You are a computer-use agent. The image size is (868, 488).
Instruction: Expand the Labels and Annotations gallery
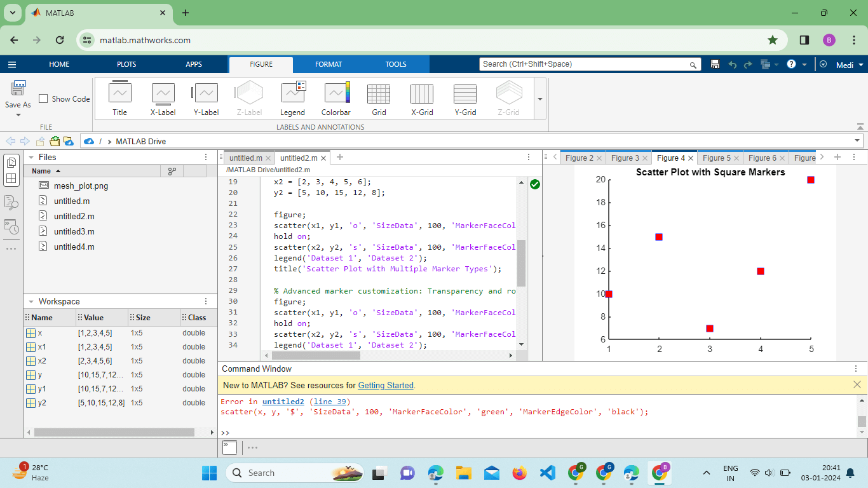(x=540, y=99)
